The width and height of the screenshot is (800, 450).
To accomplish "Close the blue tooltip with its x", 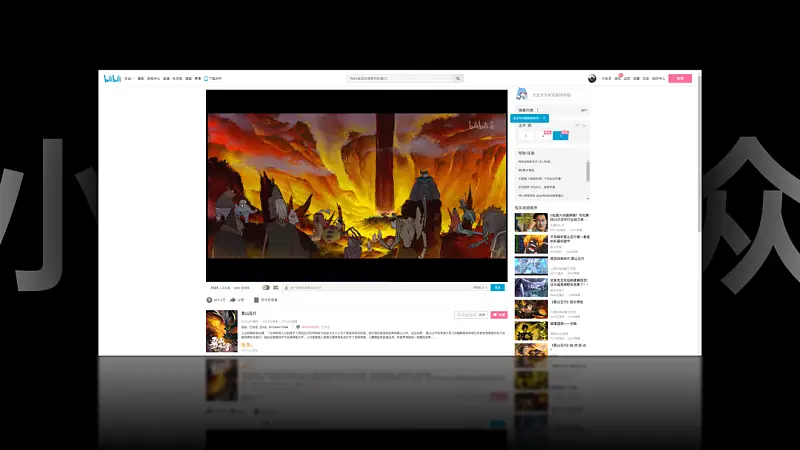I will point(544,118).
